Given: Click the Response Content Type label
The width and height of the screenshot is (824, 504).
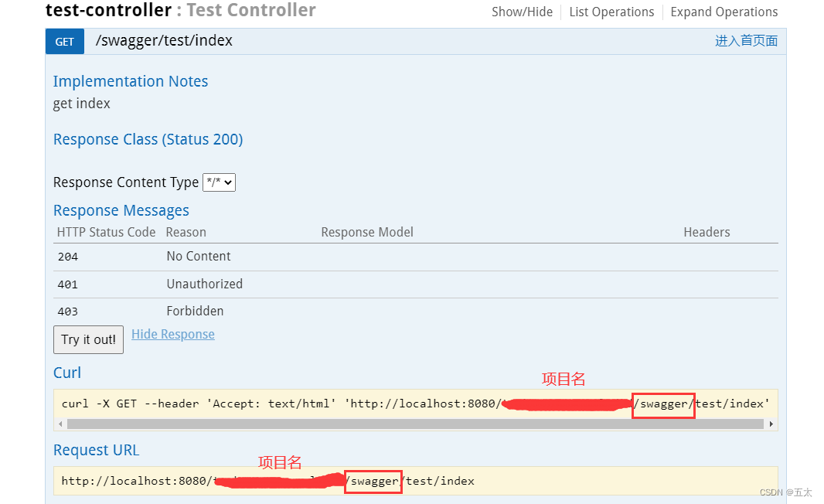Looking at the screenshot, I should click(126, 182).
